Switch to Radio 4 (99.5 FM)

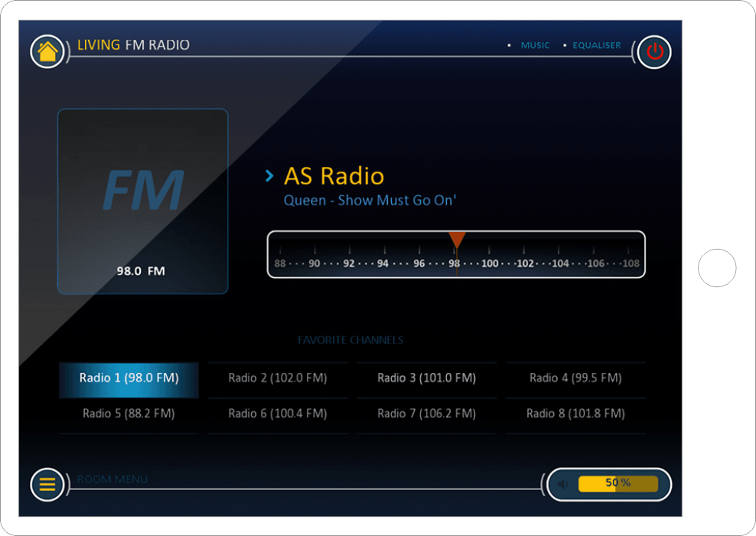coord(575,378)
